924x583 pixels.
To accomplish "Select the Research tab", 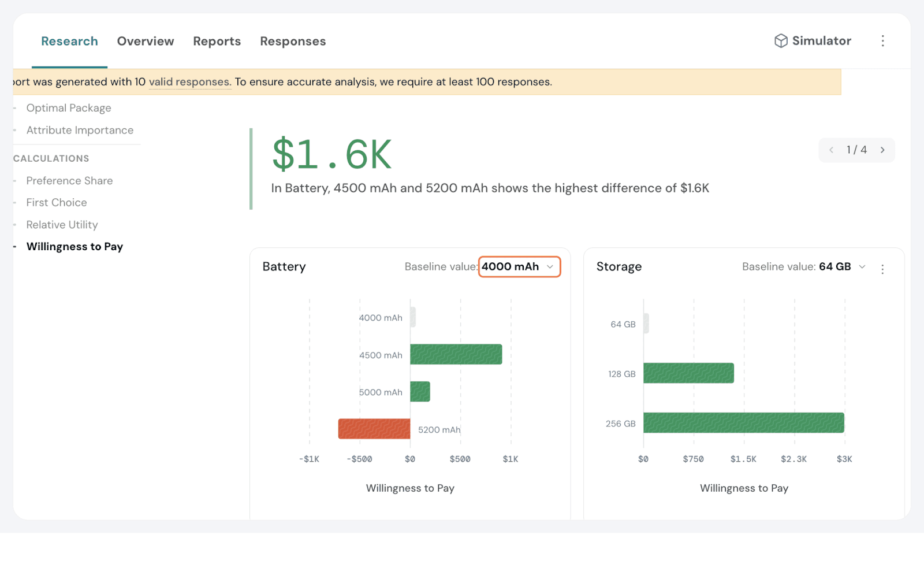I will point(69,42).
